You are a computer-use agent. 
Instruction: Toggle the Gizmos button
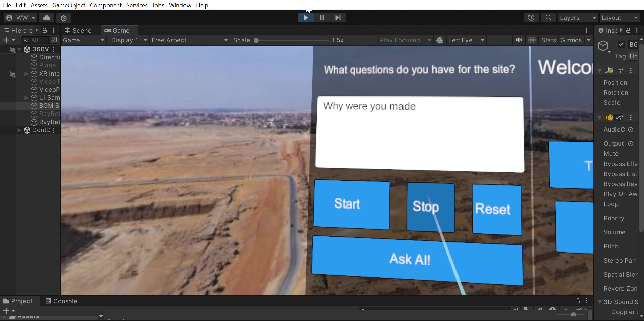click(571, 40)
